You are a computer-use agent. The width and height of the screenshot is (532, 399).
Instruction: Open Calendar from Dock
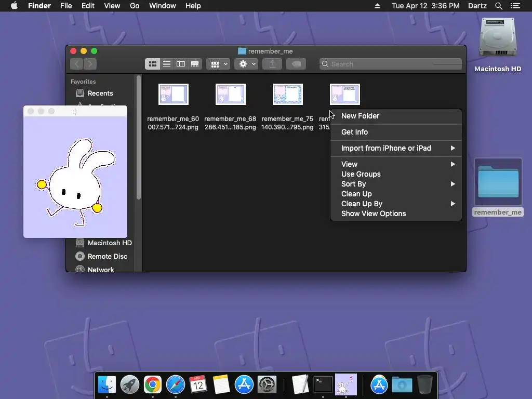coord(198,384)
